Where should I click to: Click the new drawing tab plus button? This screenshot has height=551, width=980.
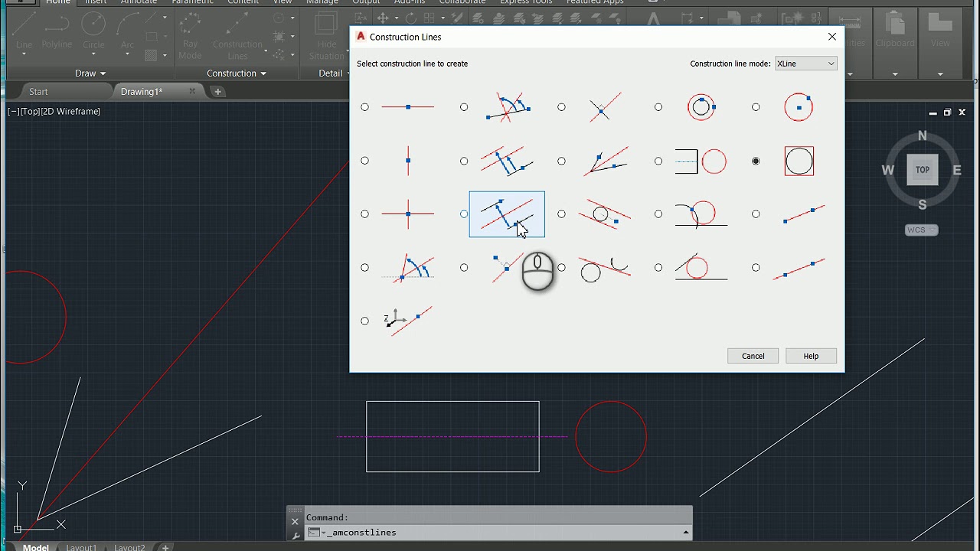coord(217,92)
